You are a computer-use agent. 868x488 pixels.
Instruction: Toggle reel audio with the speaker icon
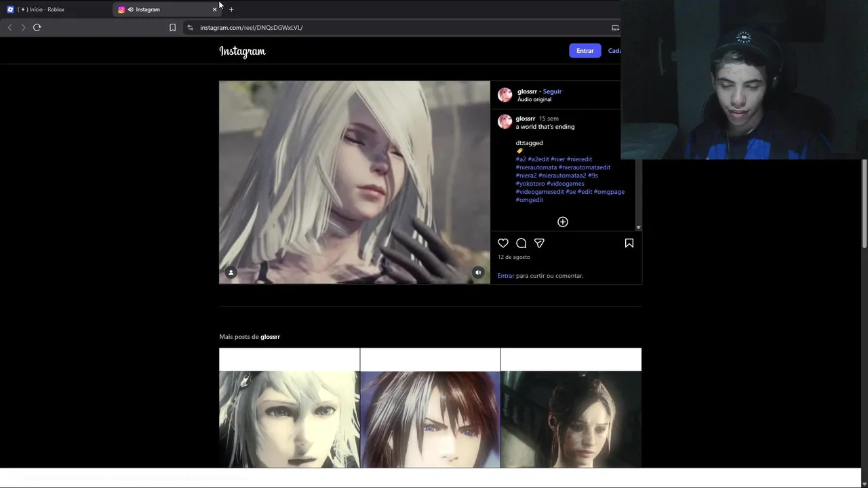[478, 272]
